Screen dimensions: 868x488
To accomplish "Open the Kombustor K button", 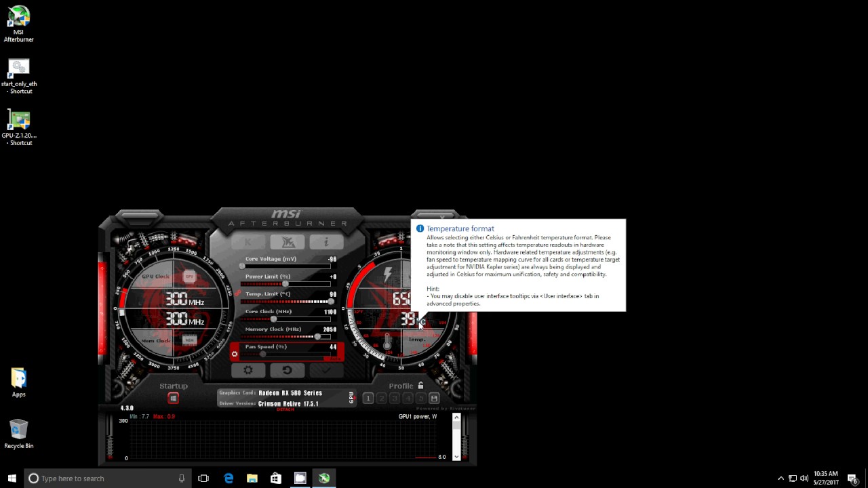I will coord(248,242).
